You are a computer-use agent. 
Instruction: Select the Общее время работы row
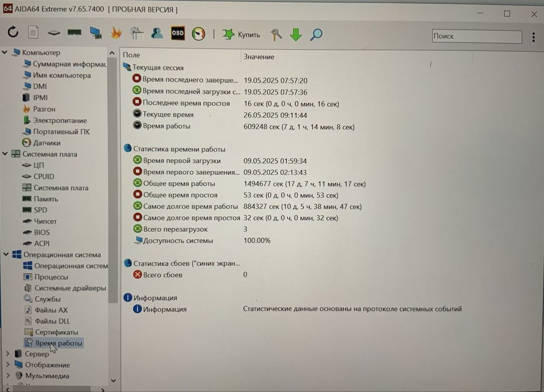(249, 184)
